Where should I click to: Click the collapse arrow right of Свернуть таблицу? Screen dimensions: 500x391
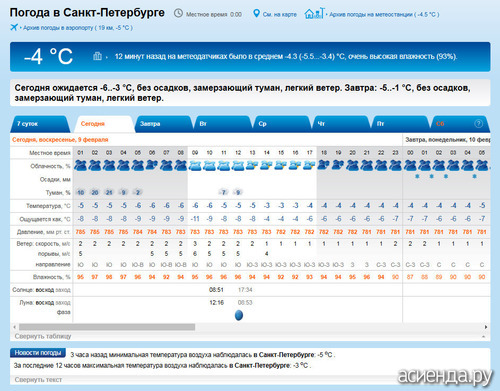tap(483, 337)
